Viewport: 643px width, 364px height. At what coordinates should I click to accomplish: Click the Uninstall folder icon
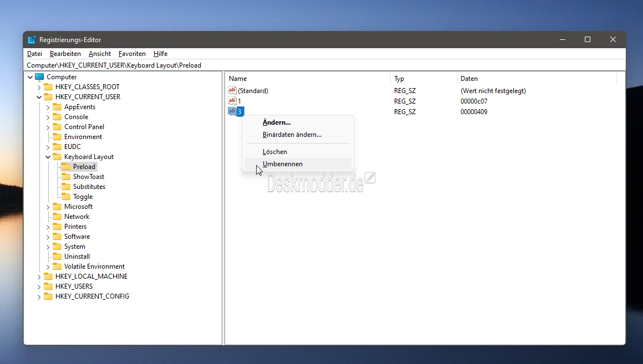[x=57, y=257]
